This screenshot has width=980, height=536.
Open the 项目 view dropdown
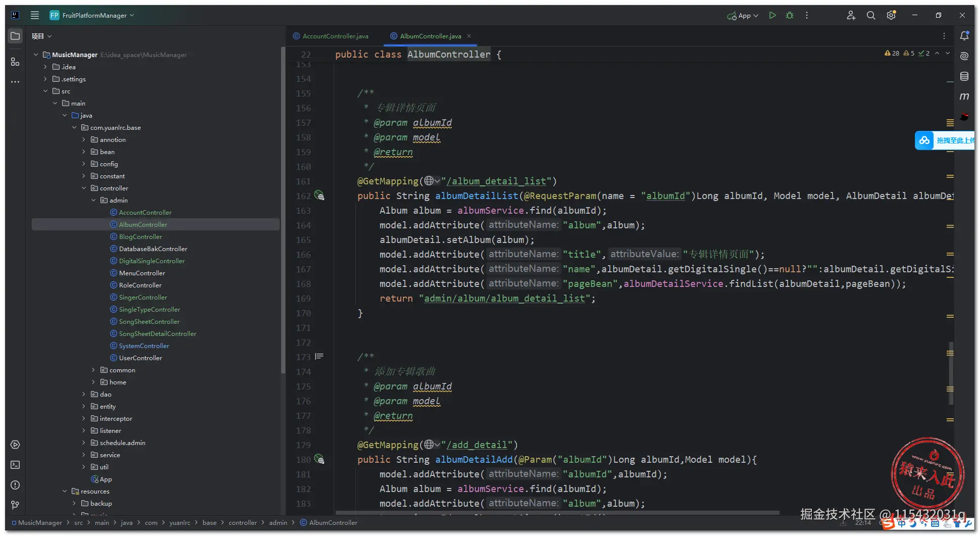click(41, 36)
